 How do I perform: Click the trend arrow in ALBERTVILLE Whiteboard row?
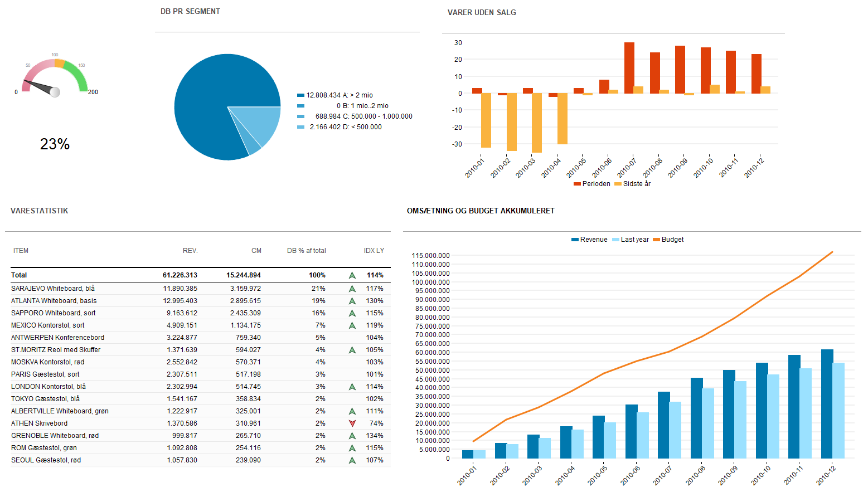(x=352, y=411)
